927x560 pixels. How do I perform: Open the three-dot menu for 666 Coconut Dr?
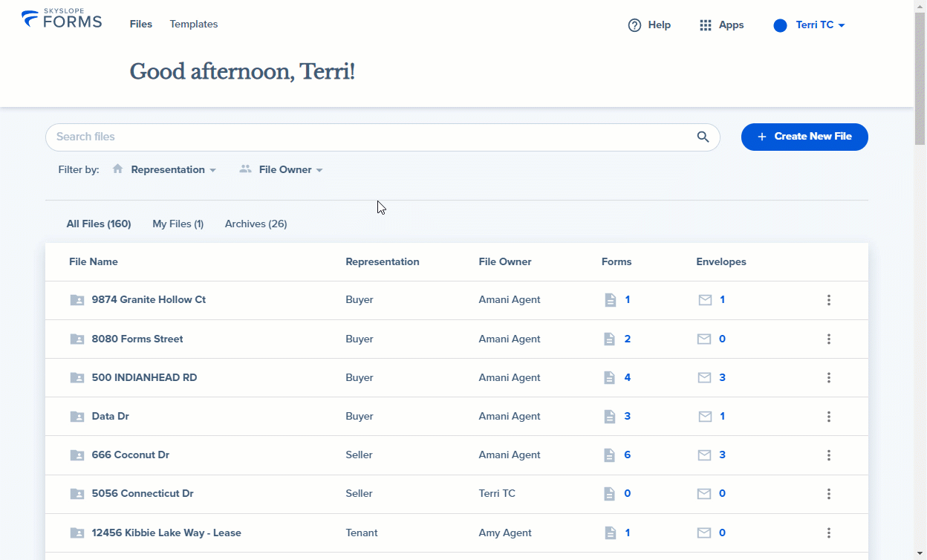click(x=829, y=455)
